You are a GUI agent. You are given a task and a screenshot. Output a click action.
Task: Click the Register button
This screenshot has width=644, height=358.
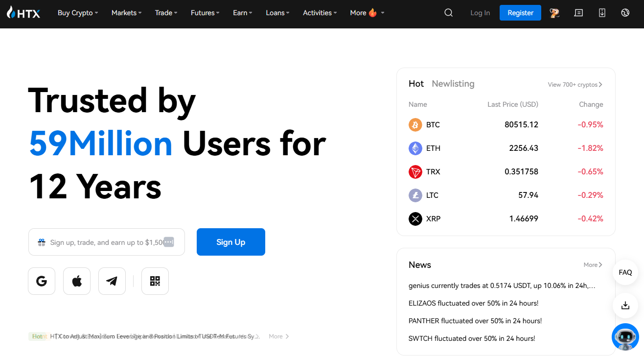click(520, 13)
